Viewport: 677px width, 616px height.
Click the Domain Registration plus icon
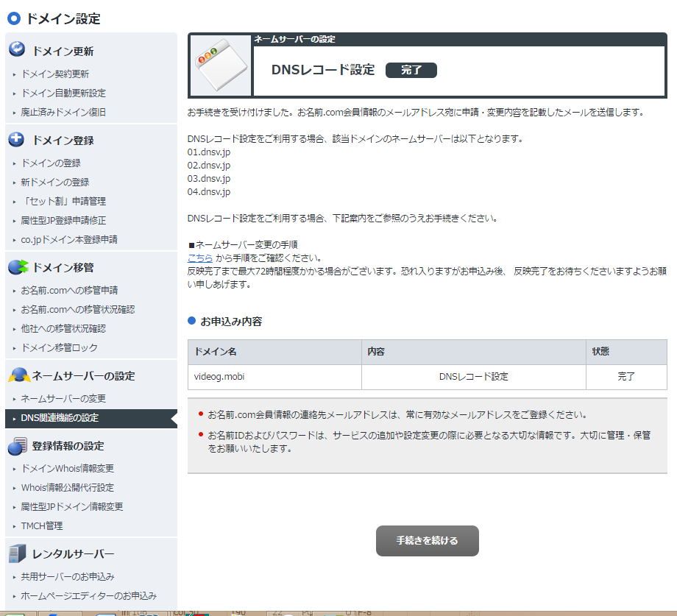tap(17, 139)
